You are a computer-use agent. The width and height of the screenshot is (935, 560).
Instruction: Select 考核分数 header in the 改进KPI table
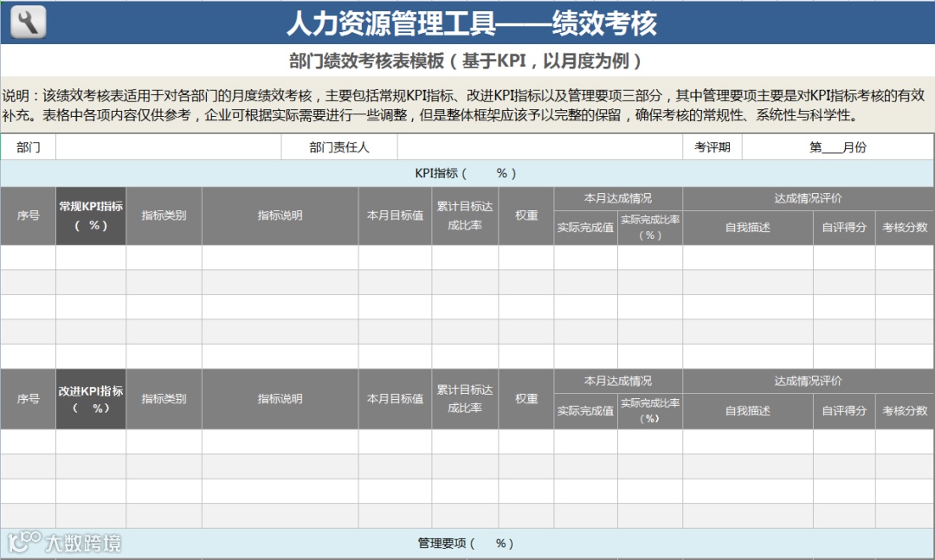(x=906, y=411)
